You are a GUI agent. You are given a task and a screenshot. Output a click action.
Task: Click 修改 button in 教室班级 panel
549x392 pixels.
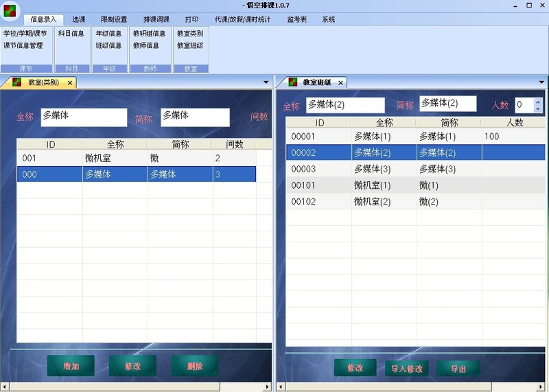coord(355,367)
